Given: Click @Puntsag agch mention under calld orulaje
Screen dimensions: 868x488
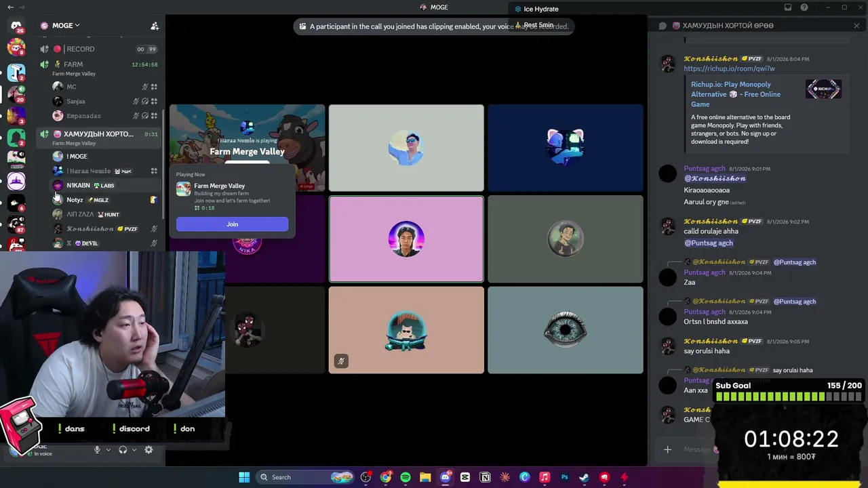Looking at the screenshot, I should coord(709,243).
